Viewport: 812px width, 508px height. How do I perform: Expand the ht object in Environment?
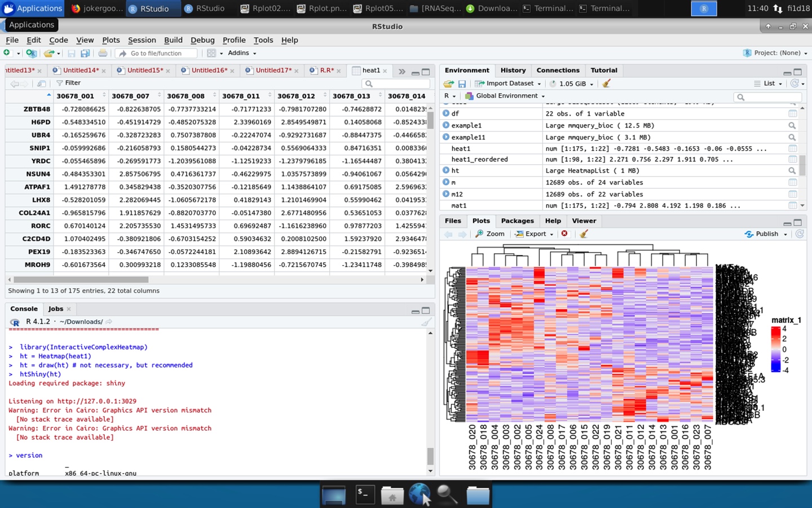point(445,170)
